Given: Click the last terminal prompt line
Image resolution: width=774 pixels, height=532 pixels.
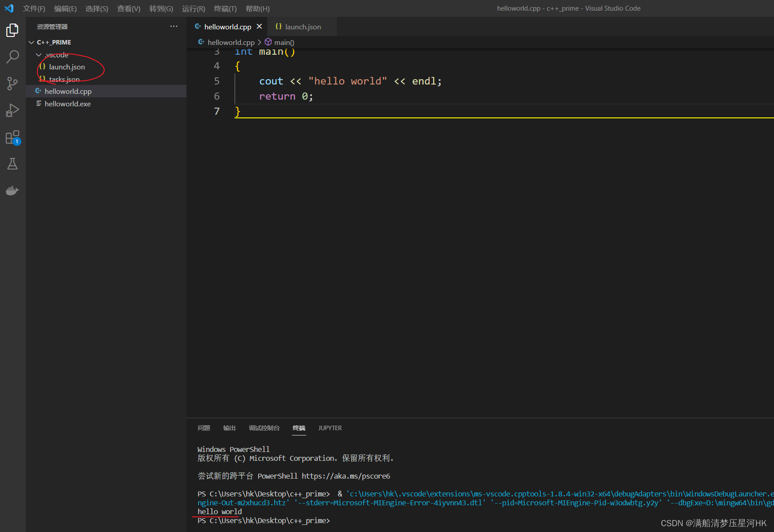Looking at the screenshot, I should coord(264,520).
